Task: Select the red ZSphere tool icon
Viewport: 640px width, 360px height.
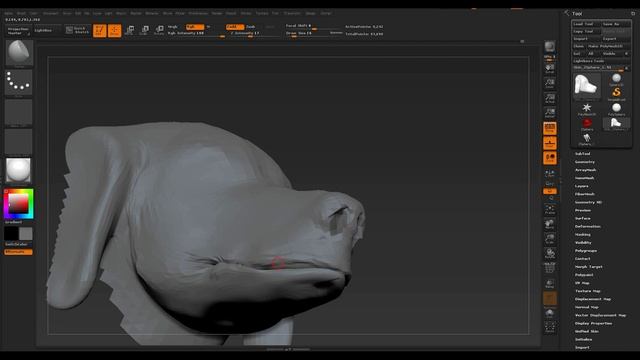Action: click(587, 124)
